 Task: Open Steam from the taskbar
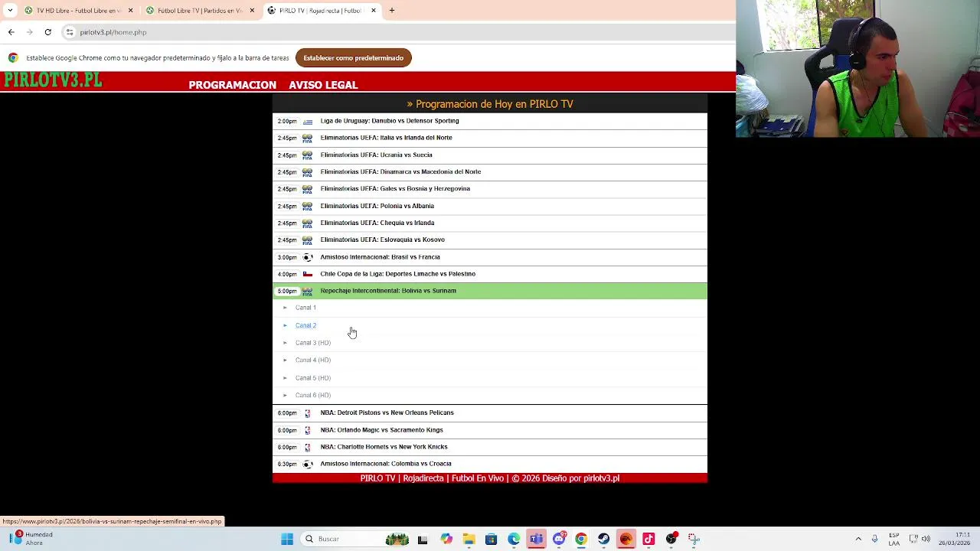pos(603,539)
